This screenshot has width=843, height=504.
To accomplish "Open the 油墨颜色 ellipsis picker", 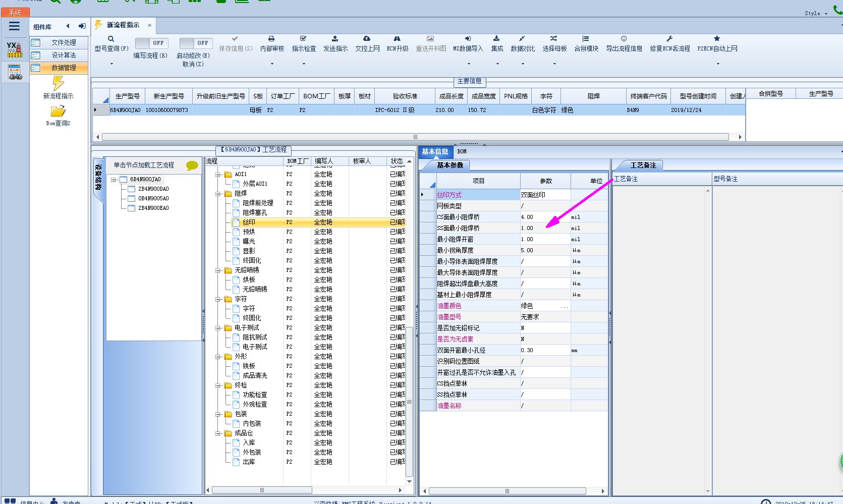I will tap(564, 306).
